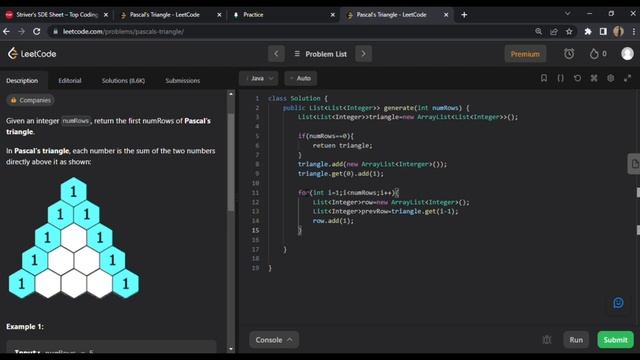Open the Submissions tab
640x360 pixels.
click(182, 80)
